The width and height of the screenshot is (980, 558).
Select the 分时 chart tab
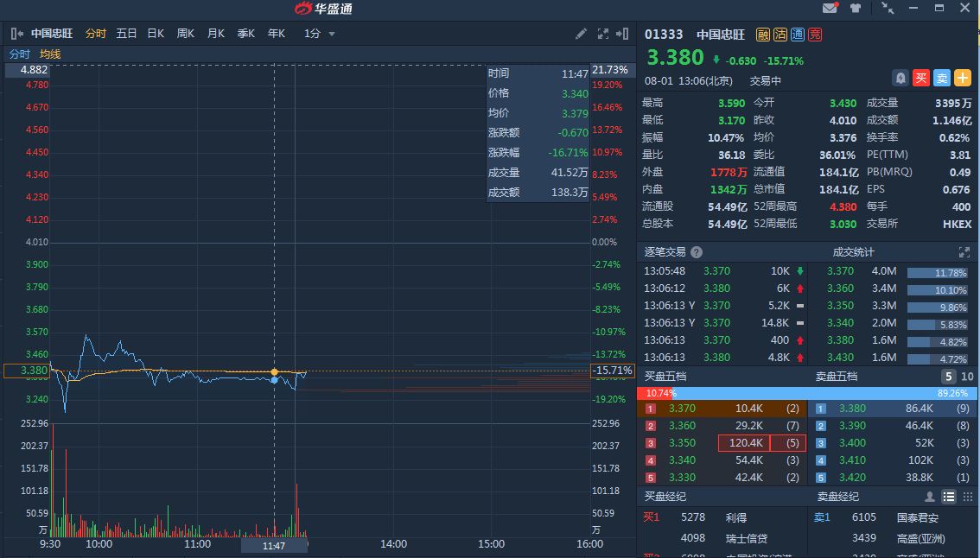[96, 34]
